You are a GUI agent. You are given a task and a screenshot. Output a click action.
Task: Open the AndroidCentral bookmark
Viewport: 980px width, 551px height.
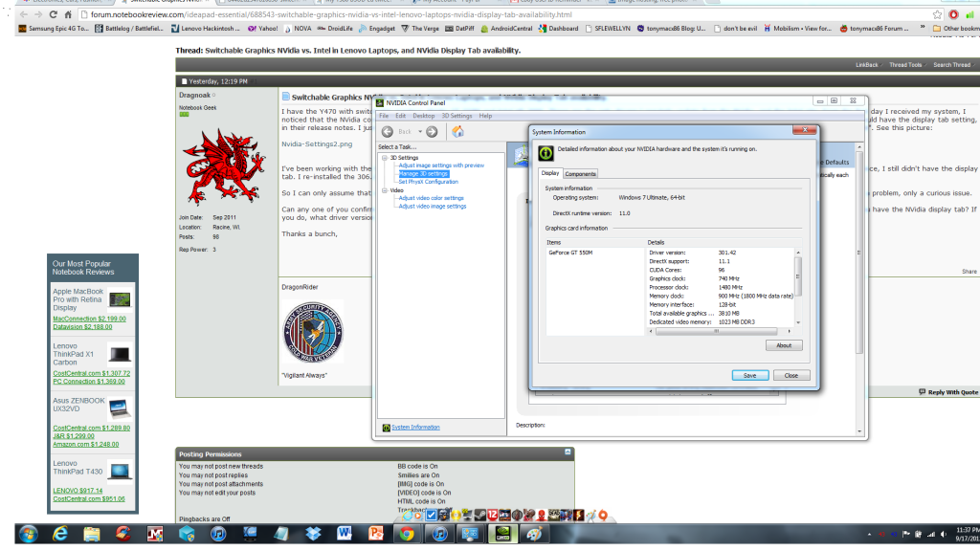click(x=506, y=28)
